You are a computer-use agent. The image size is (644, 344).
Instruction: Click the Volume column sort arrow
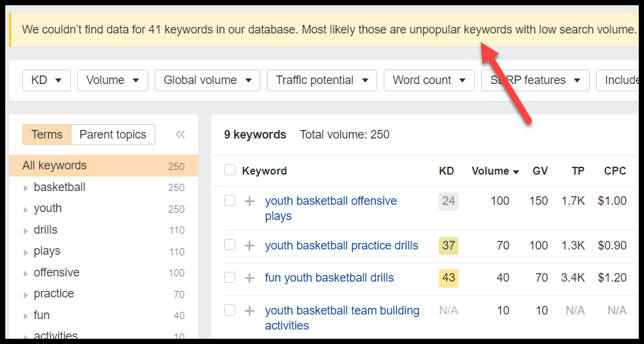click(x=516, y=172)
